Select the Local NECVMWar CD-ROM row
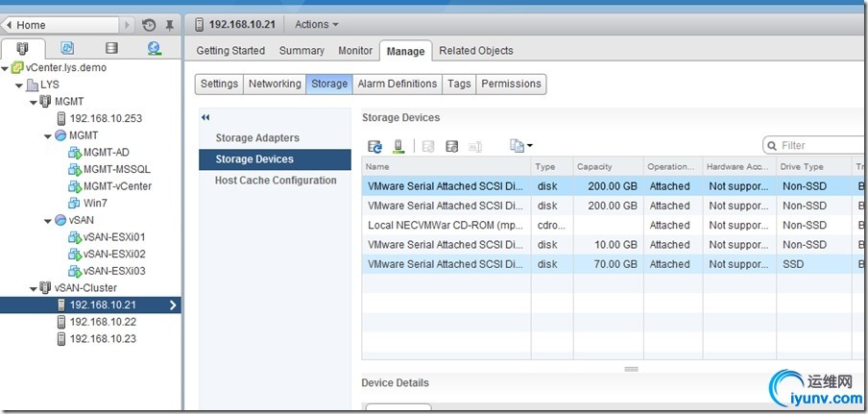 (x=615, y=226)
